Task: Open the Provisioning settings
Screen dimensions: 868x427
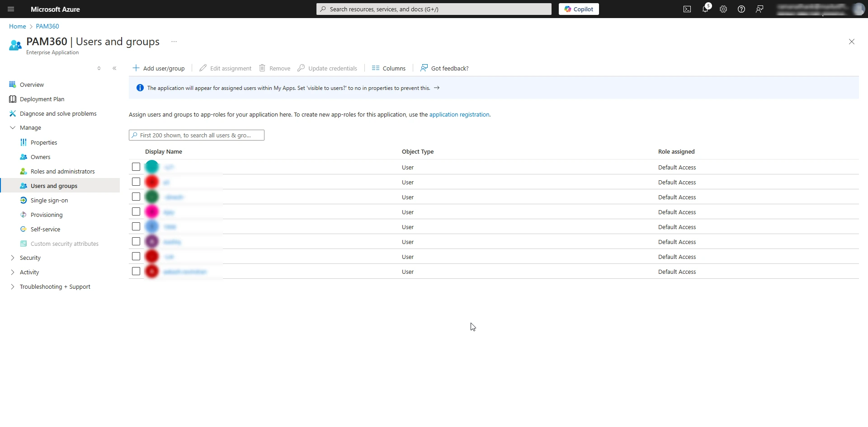Action: tap(47, 215)
